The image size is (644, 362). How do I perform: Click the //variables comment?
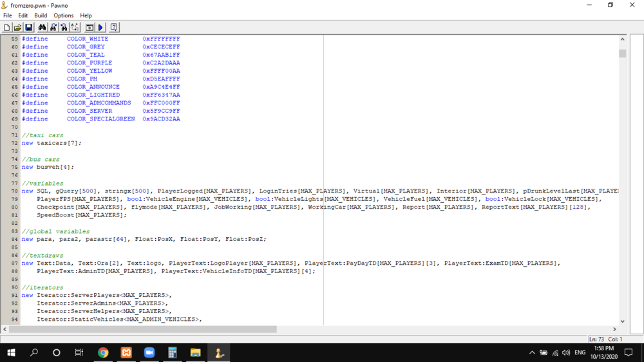click(x=43, y=184)
